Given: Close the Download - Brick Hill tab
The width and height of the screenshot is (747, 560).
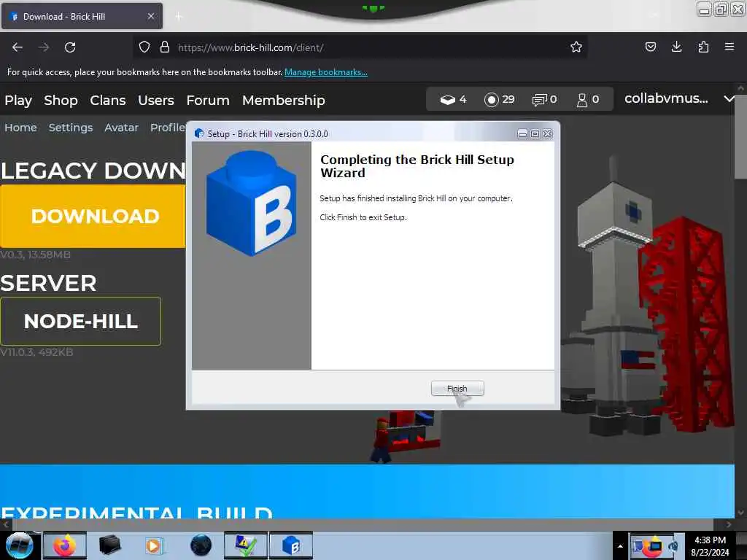Looking at the screenshot, I should (x=151, y=16).
